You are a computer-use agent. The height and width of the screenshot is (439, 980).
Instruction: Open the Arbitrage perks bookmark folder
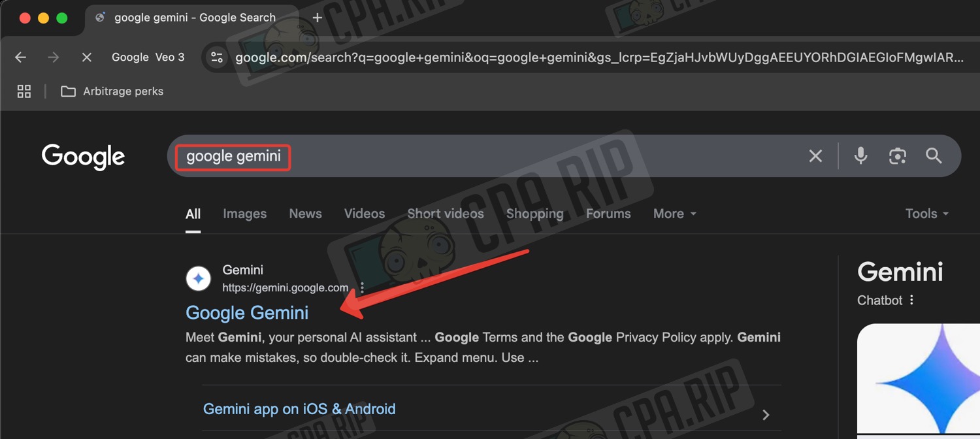112,91
